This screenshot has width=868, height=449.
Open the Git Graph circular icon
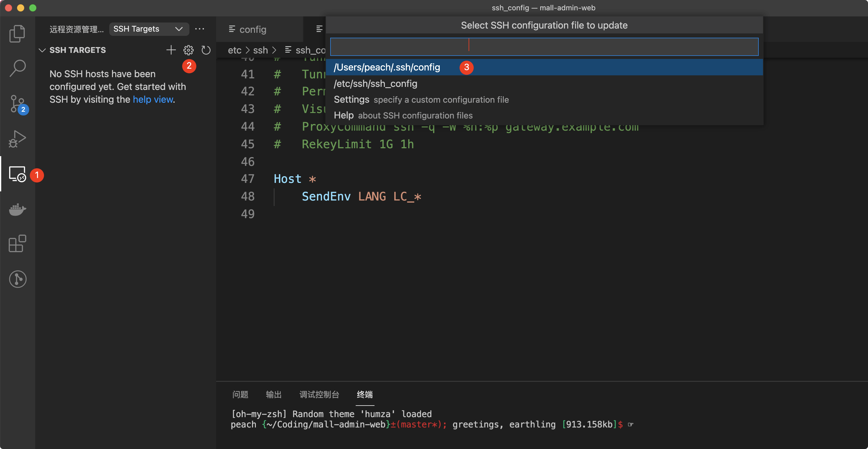[17, 279]
